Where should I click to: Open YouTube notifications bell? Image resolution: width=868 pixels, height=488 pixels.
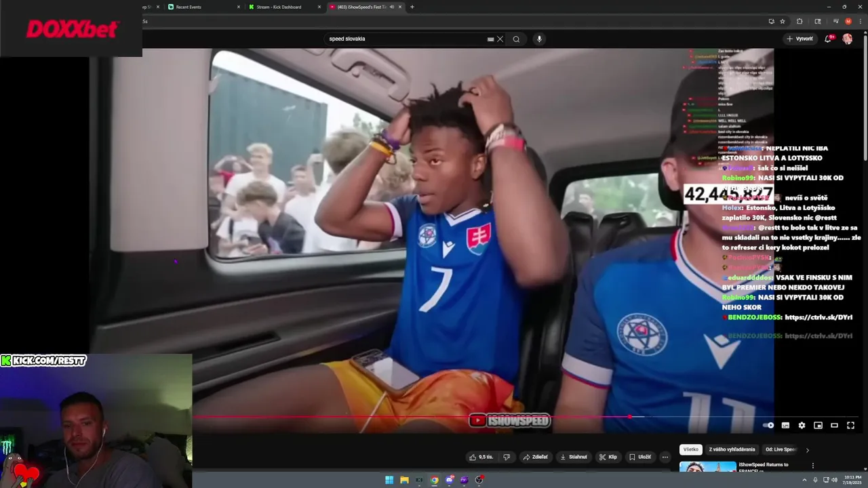[x=828, y=39]
